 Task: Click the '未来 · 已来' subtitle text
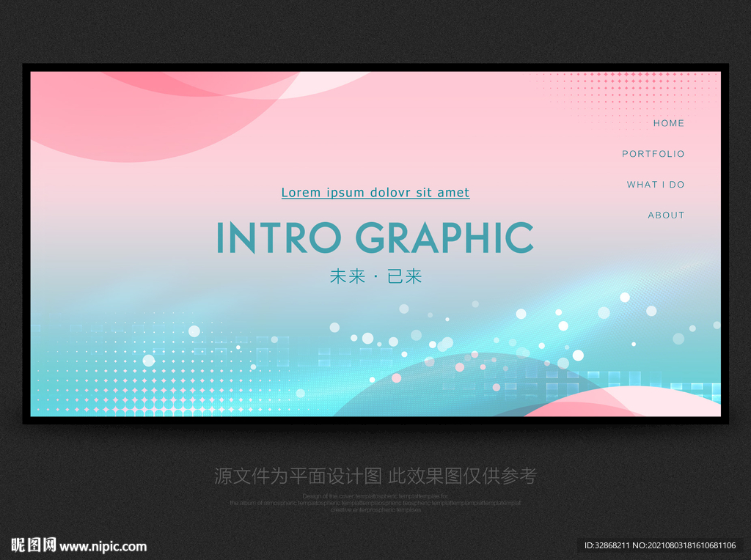[x=375, y=276]
